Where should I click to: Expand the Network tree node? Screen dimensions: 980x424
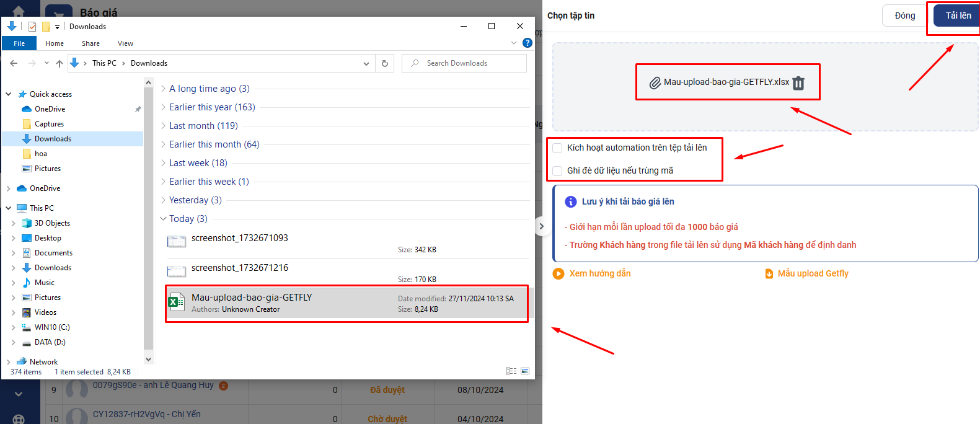(x=8, y=362)
